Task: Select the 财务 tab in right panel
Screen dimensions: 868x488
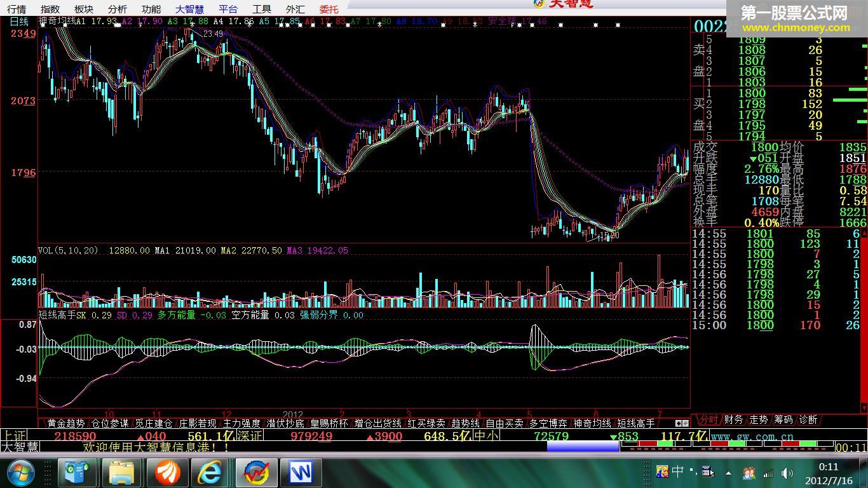Action: tap(733, 419)
